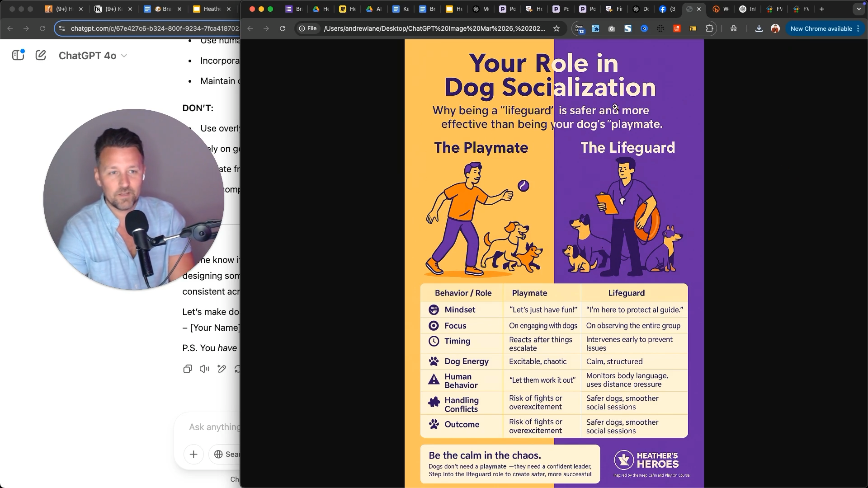
Task: Open the tab search dropdown arrow
Action: coord(859,9)
